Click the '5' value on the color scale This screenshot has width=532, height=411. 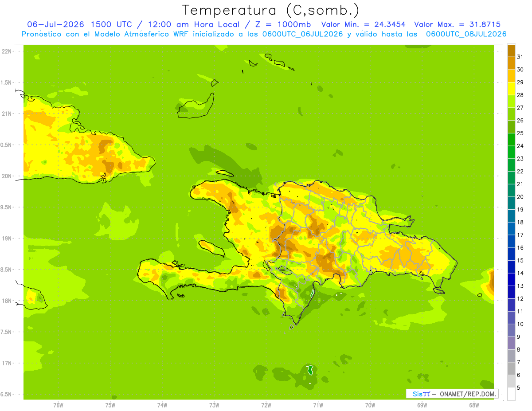(x=518, y=388)
